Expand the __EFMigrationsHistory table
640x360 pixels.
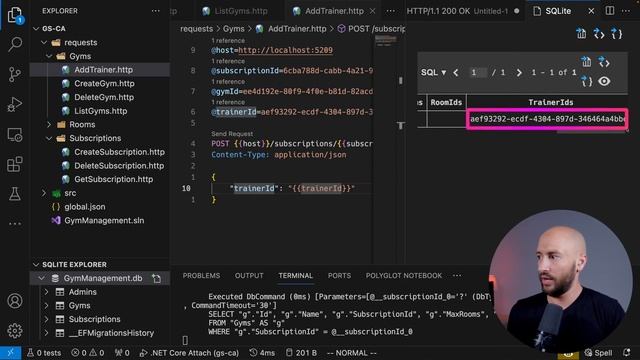[47, 333]
